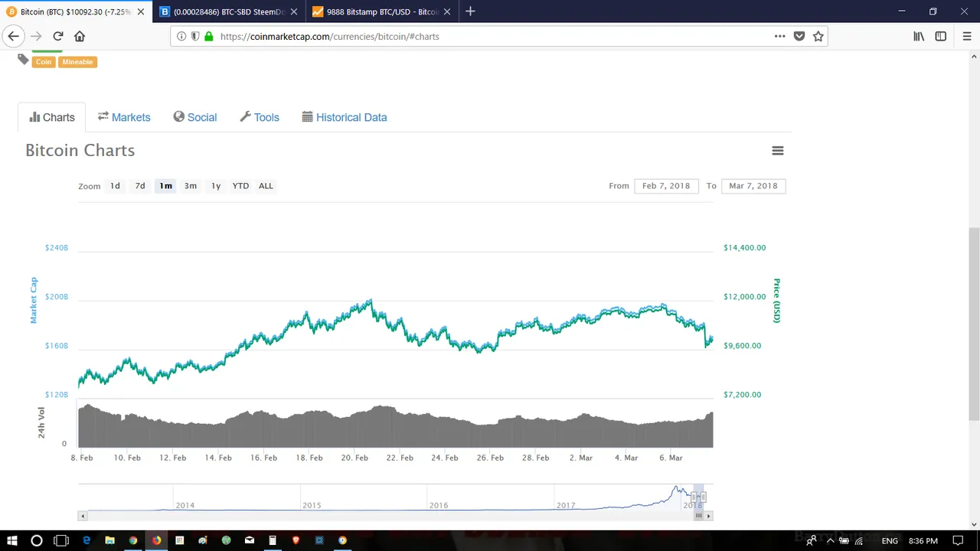Close the BTC-SBD SteemDollars tab
Image resolution: width=980 pixels, height=551 pixels.
click(x=295, y=11)
